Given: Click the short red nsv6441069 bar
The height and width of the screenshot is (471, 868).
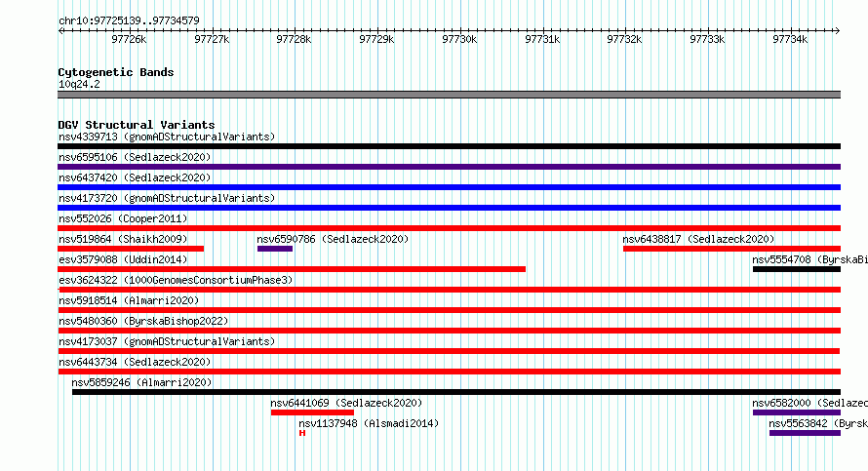Looking at the screenshot, I should (x=312, y=412).
